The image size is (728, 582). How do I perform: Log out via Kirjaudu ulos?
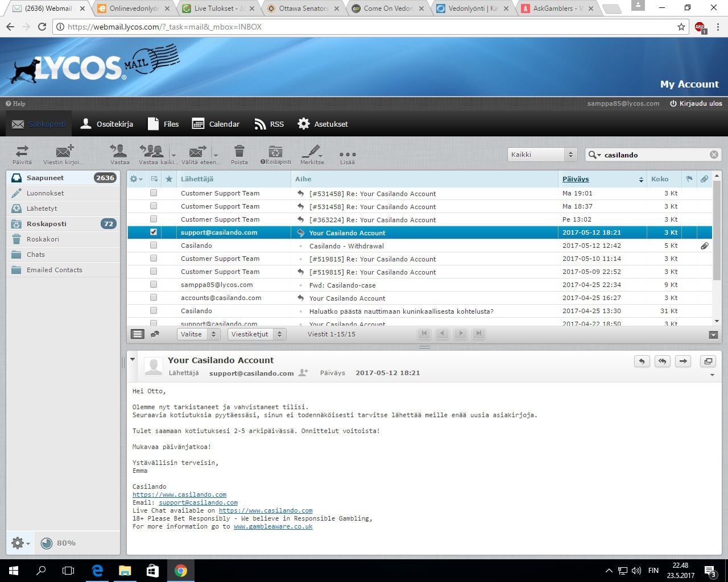click(696, 103)
